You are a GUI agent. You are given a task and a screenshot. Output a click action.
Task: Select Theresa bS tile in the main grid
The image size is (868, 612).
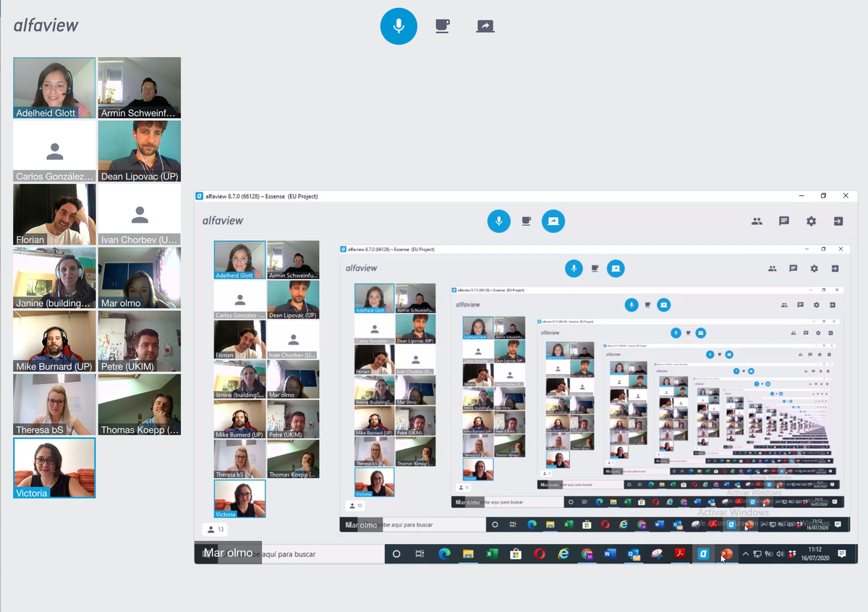tap(54, 405)
